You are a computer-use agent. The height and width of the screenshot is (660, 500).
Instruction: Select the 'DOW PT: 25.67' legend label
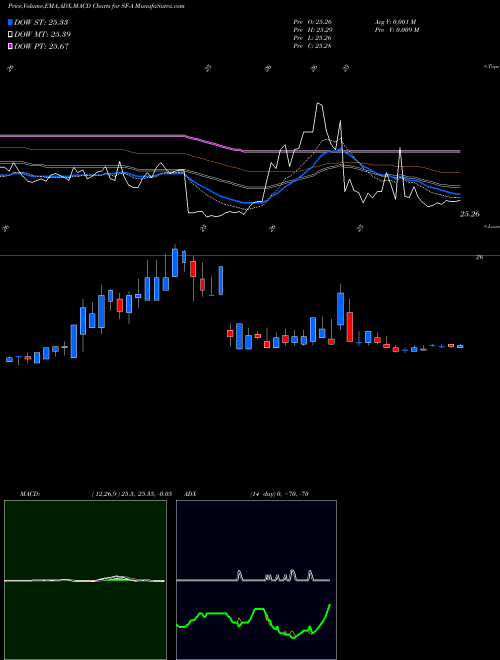coord(42,46)
